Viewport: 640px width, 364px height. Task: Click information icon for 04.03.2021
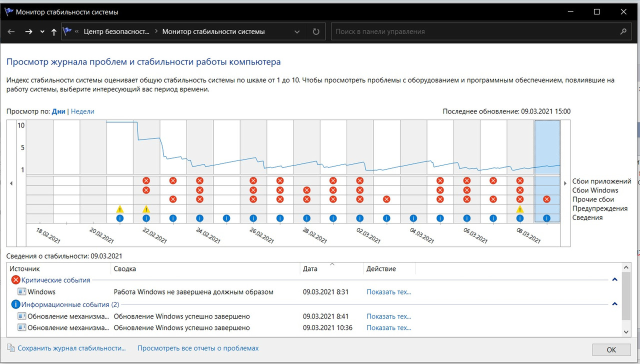[x=413, y=218]
